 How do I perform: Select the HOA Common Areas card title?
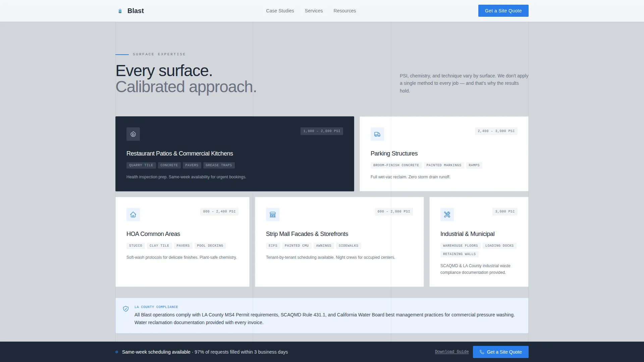point(153,234)
